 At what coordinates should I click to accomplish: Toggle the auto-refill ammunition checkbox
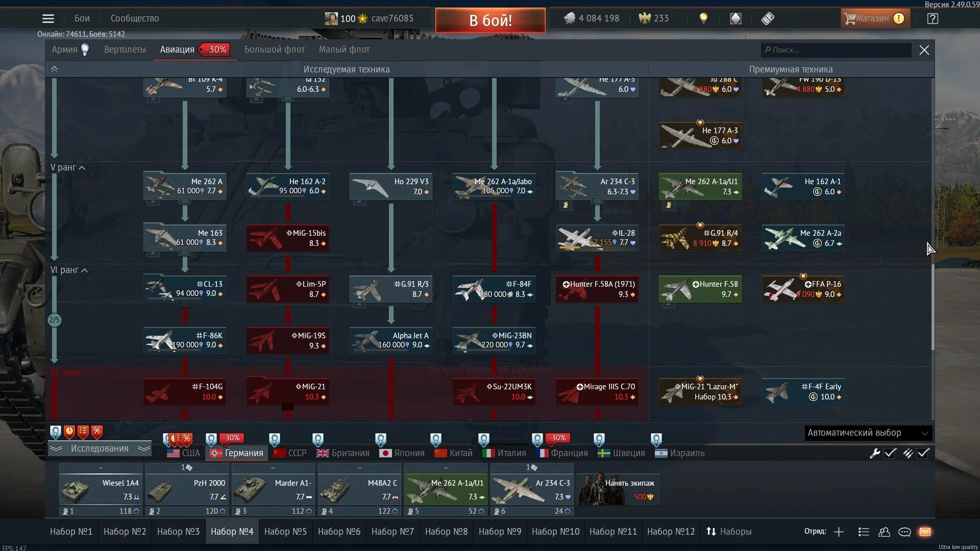click(923, 453)
